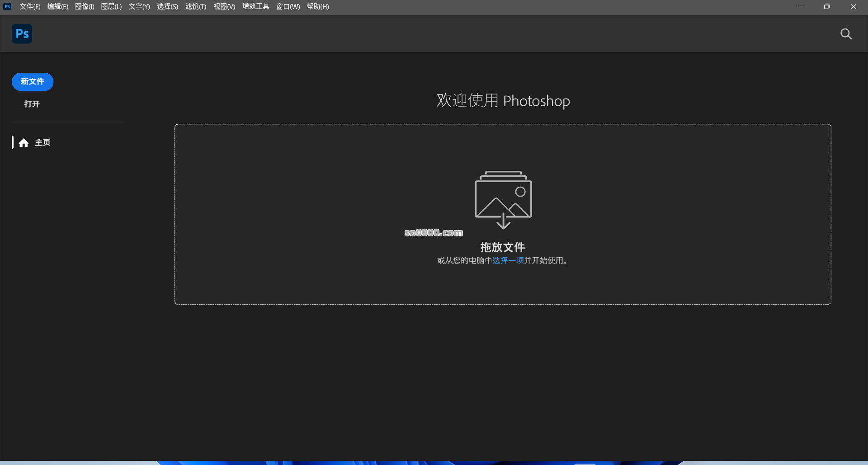
Task: Click the small Ps icon in title bar
Action: [7, 6]
